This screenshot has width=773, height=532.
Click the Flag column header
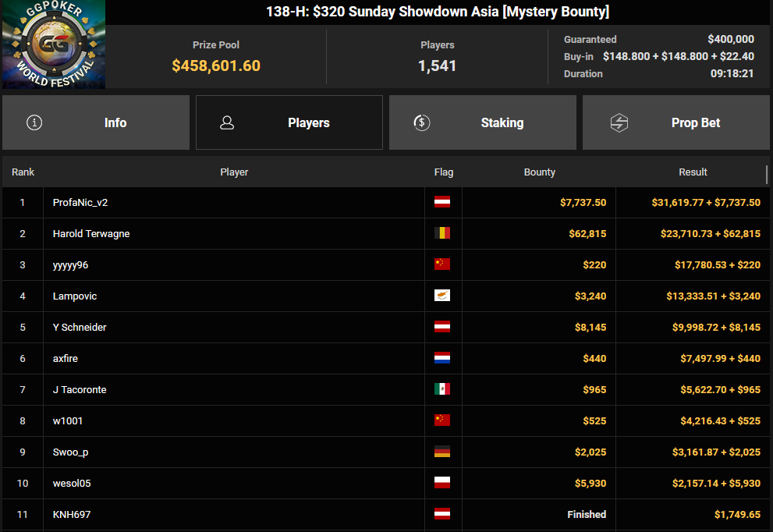444,172
